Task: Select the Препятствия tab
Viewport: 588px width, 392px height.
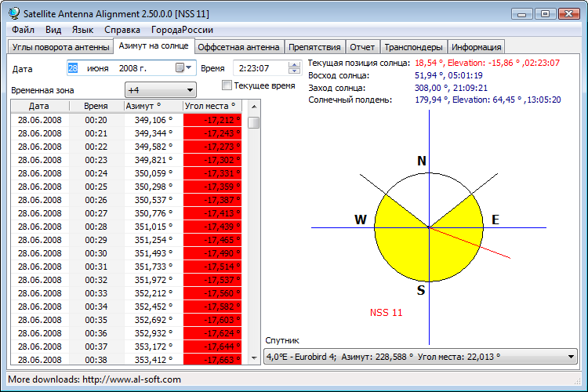Action: pyautogui.click(x=314, y=47)
